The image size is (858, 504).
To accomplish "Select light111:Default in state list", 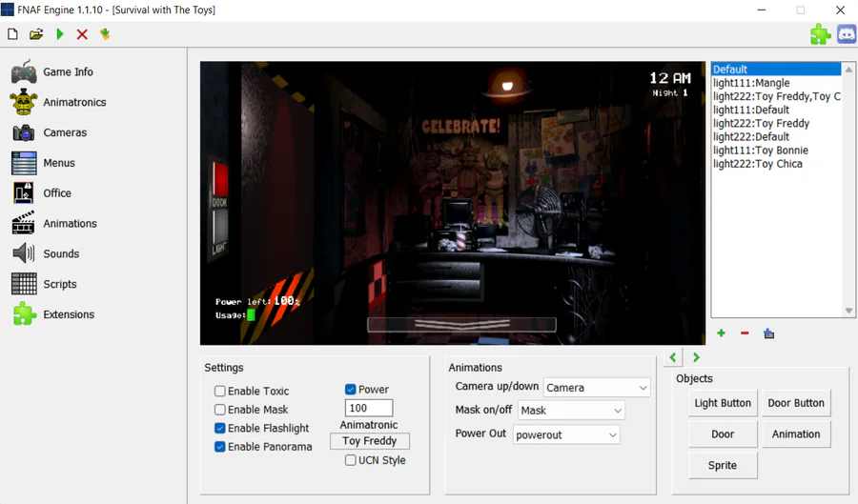I will [776, 110].
